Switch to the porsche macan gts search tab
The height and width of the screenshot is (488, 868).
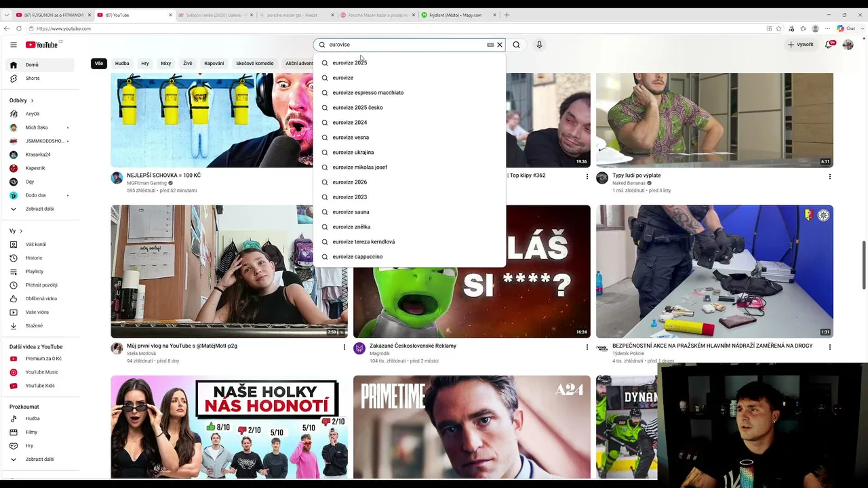click(x=296, y=15)
